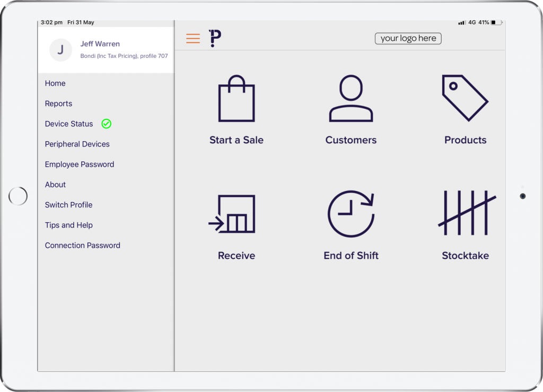Screen dimensions: 543x392
Task: Open Reports from the side menu
Action: (x=58, y=103)
